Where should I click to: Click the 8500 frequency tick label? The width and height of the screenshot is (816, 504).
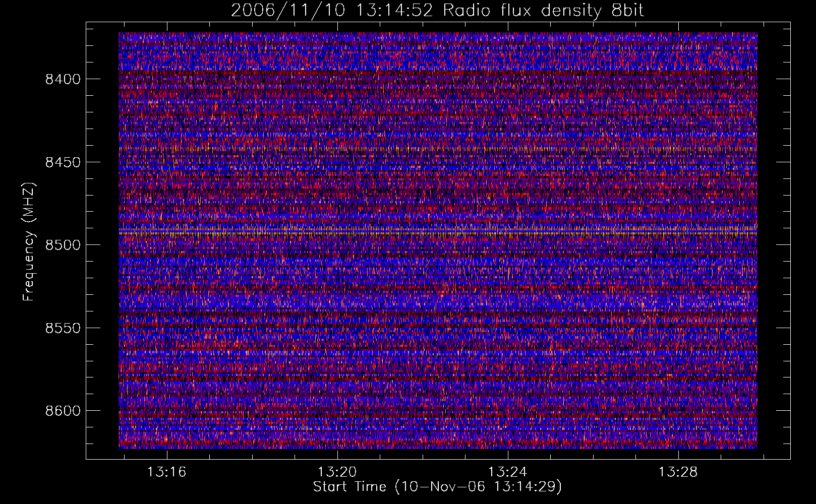(x=63, y=245)
